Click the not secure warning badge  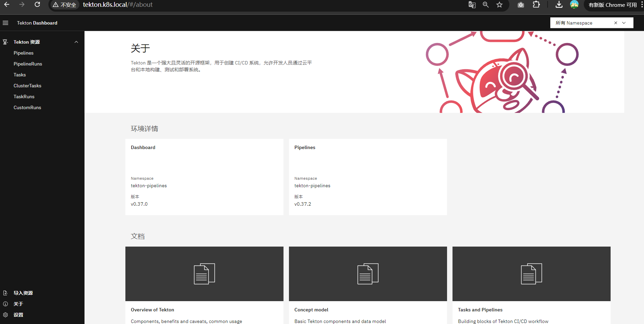[64, 5]
